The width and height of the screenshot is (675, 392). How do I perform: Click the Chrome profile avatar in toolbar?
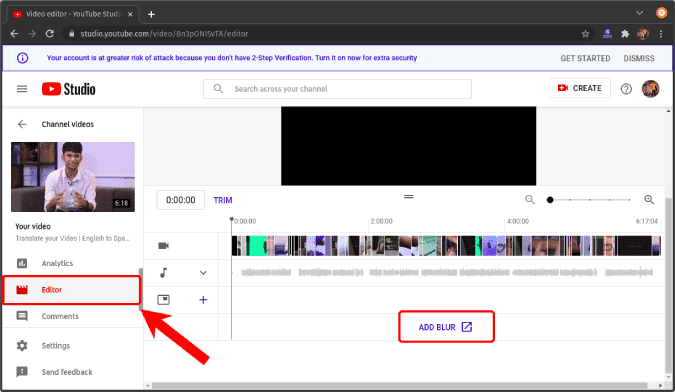pyautogui.click(x=643, y=34)
